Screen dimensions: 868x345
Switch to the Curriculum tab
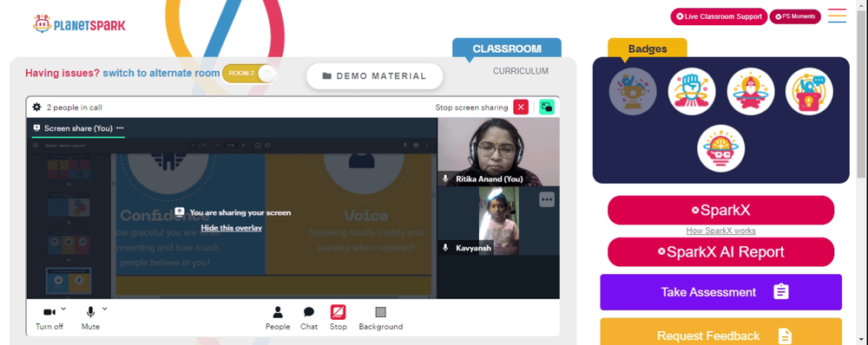(x=521, y=71)
